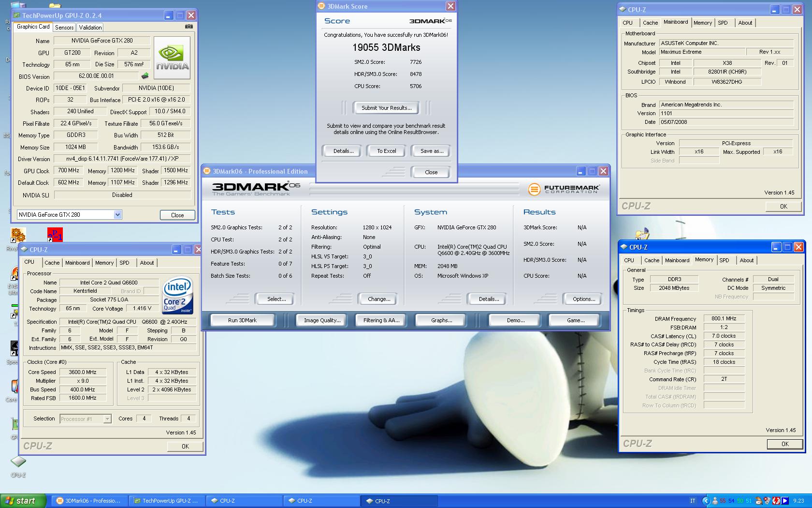Open the RivaTuner desktop shortcut
This screenshot has height=508, width=812.
click(18, 236)
